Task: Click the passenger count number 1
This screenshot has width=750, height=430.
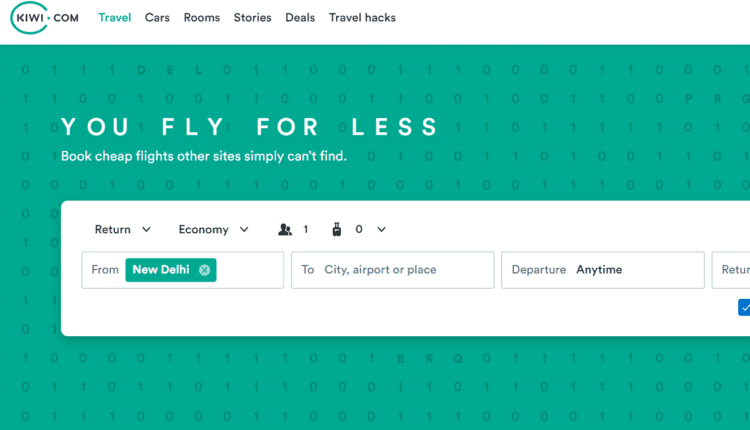Action: pyautogui.click(x=306, y=230)
